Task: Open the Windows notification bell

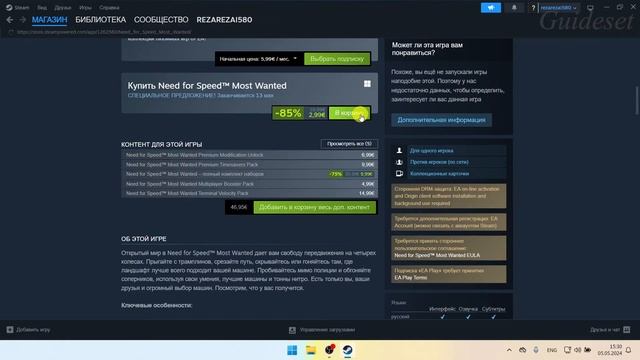Action: point(629,350)
